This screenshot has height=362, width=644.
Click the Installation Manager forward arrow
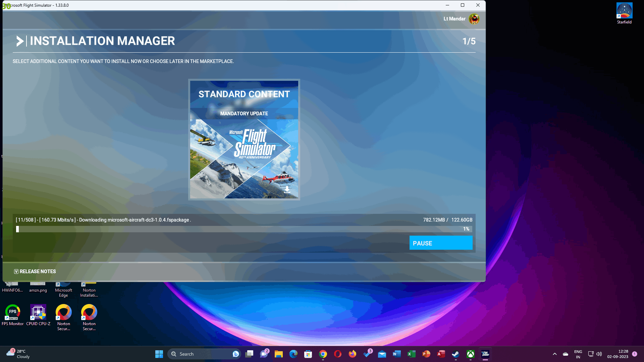(x=19, y=41)
